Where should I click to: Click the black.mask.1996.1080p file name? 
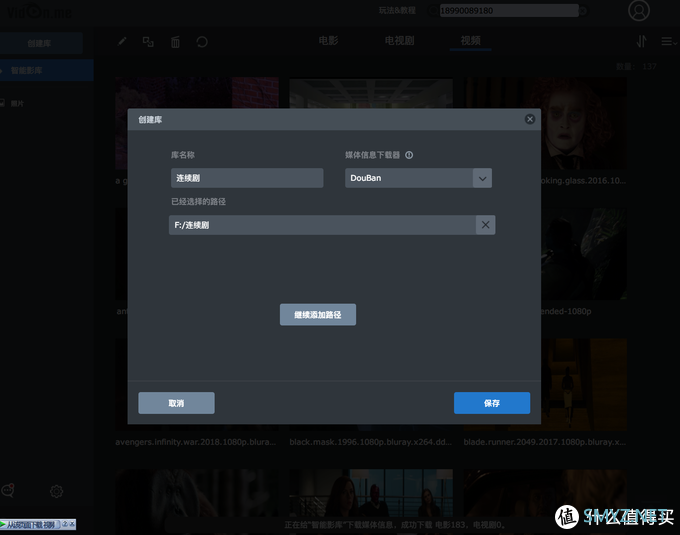pos(370,442)
